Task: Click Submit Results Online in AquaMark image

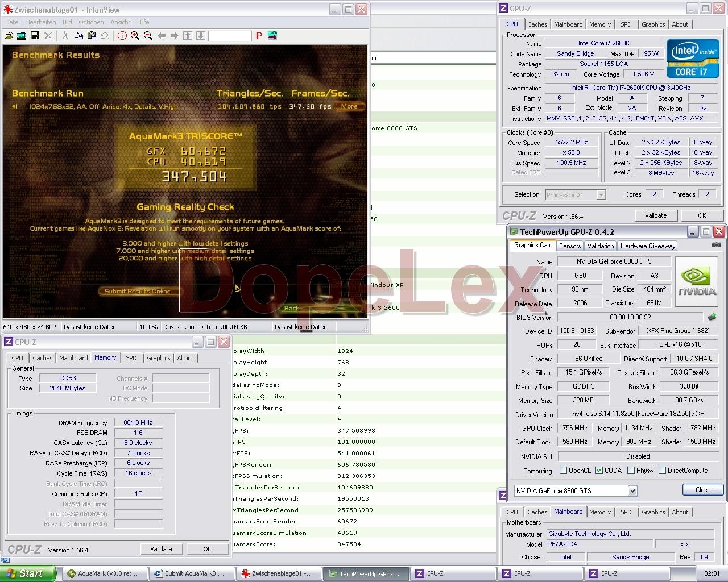Action: pos(138,291)
